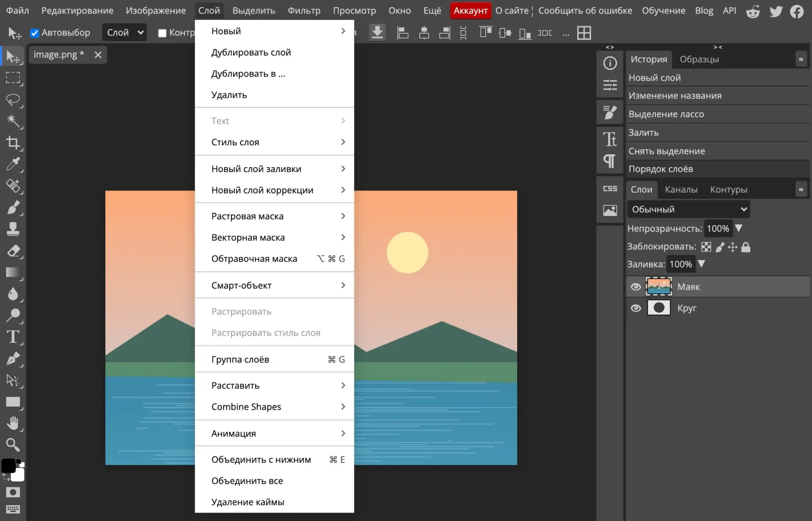Select the Zoom magnifier tool
Image resolution: width=812 pixels, height=521 pixels.
[x=13, y=445]
